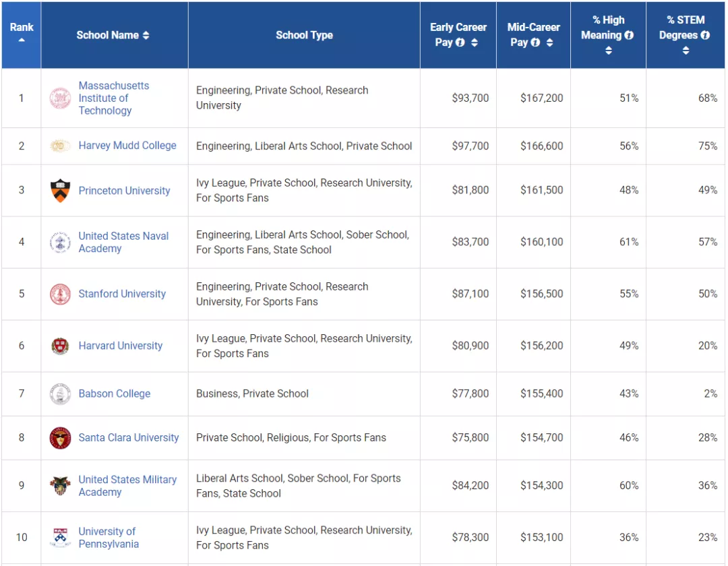Click the Rank column header label
Image resolution: width=728 pixels, height=566 pixels.
(x=22, y=28)
